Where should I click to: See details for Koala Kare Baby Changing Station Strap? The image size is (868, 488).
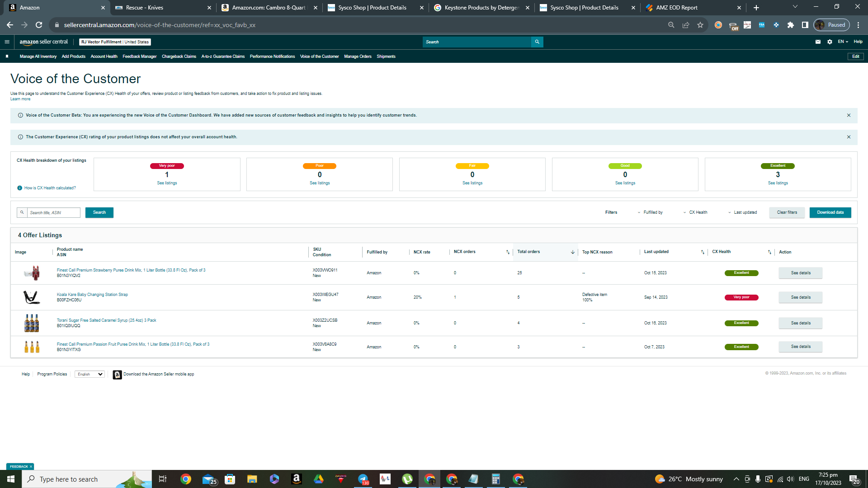point(800,297)
